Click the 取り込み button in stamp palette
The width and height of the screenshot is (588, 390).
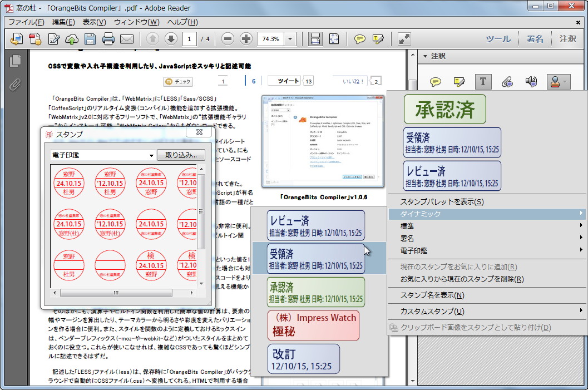point(181,155)
